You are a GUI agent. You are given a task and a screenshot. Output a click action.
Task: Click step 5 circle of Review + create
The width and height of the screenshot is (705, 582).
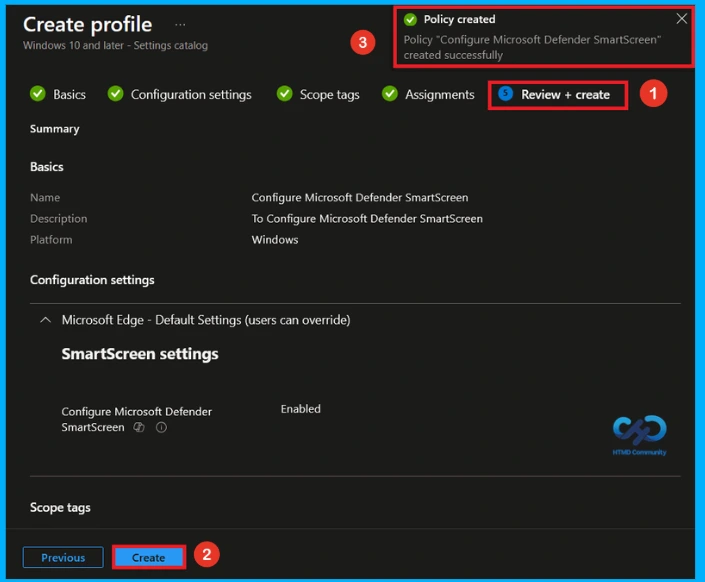[505, 94]
